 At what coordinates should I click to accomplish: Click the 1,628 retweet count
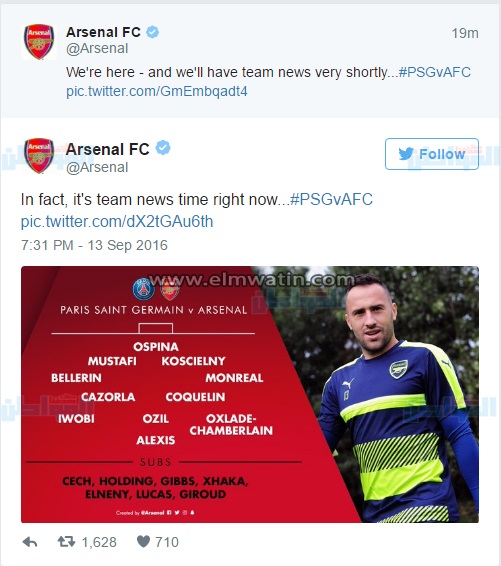(99, 542)
